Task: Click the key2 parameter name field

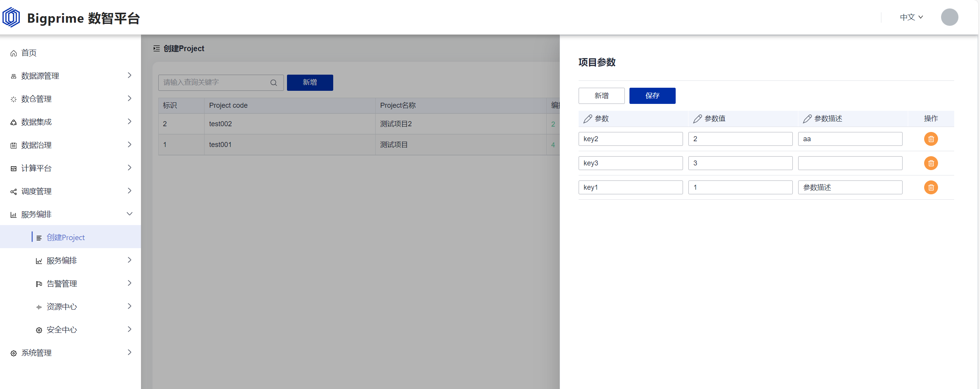Action: pos(631,139)
